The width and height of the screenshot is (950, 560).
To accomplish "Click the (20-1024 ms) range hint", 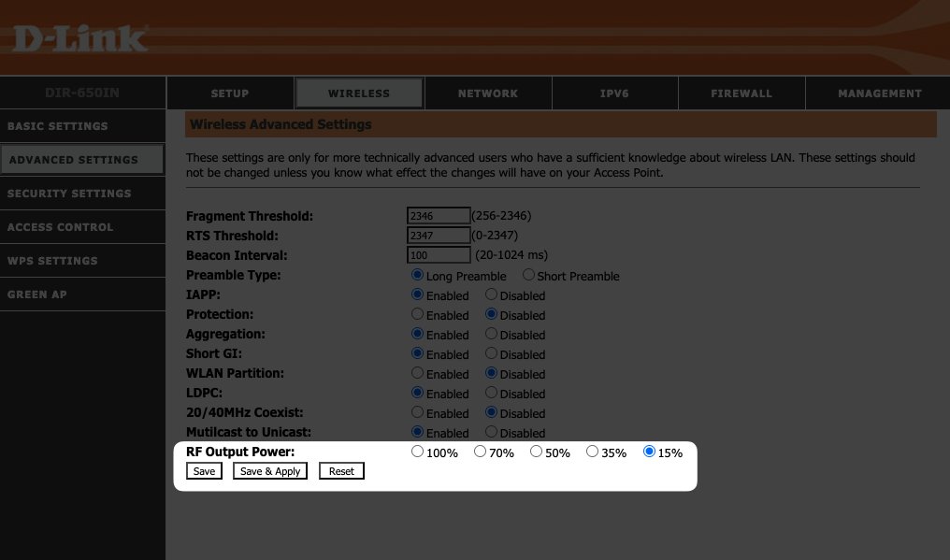I will coord(511,255).
